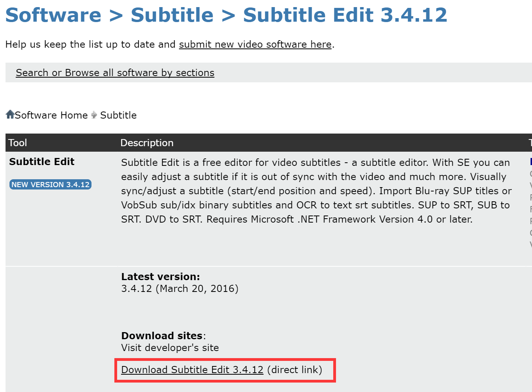Click the 'Subtitle Edit 3.4.12' heading title
The height and width of the screenshot is (392, 532).
pyautogui.click(x=345, y=15)
